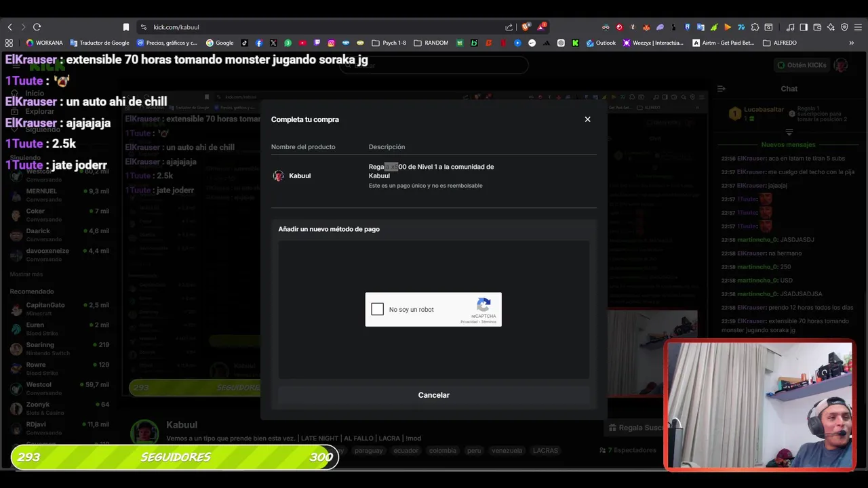The image size is (868, 488).
Task: Click the share page icon in address bar
Action: [x=509, y=27]
